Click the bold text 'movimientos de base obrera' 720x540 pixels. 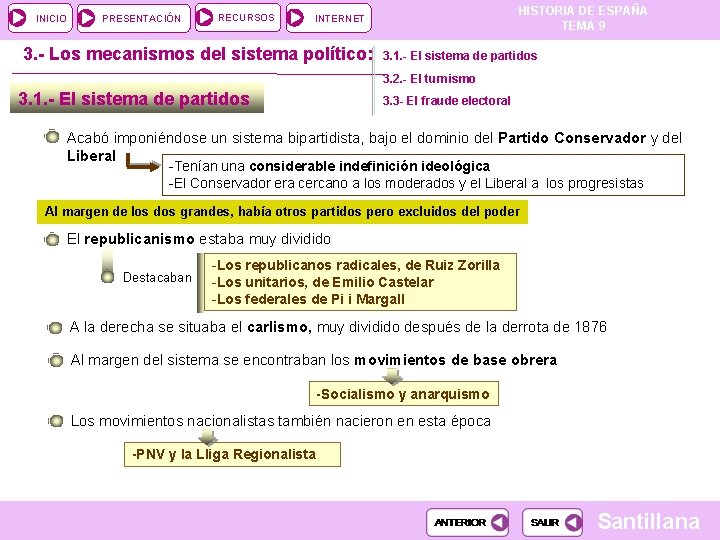coord(456,360)
